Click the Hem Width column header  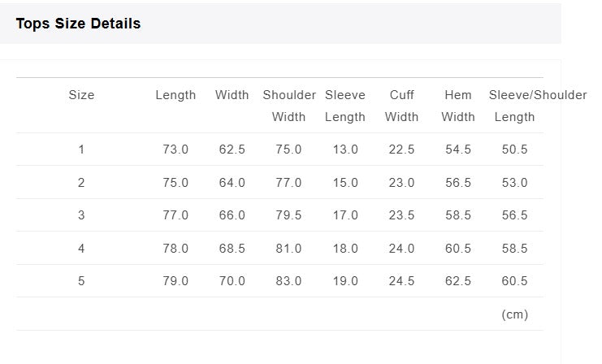(x=458, y=106)
